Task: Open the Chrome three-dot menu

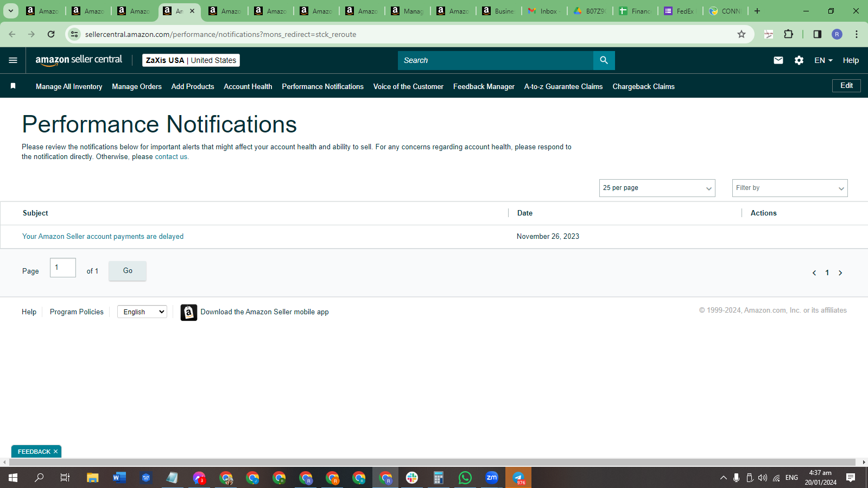Action: [x=856, y=34]
